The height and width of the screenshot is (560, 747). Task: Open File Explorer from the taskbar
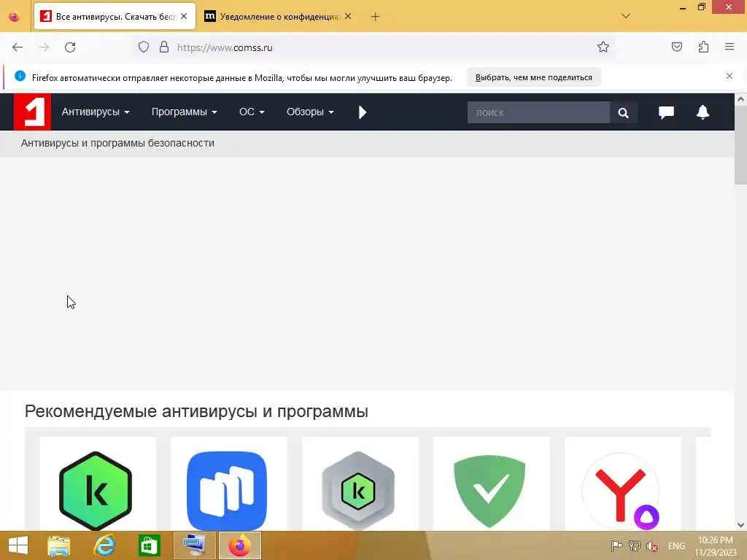click(x=58, y=545)
